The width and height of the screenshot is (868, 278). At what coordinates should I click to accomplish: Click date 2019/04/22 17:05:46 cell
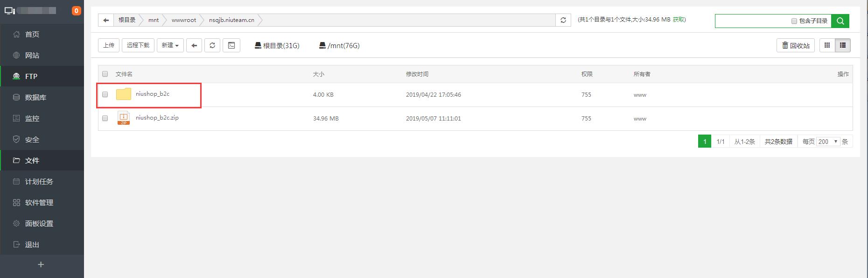pyautogui.click(x=434, y=95)
